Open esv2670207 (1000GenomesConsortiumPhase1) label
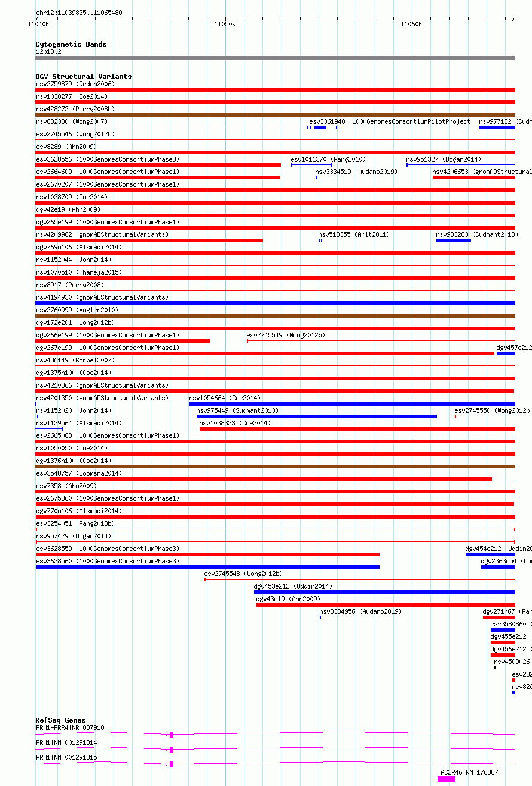 108,184
